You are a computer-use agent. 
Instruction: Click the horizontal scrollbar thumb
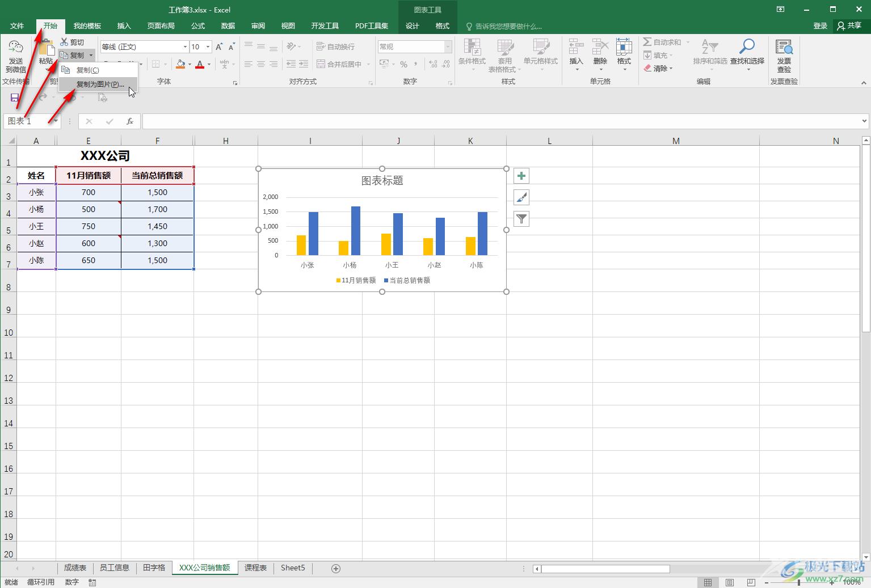coord(605,569)
